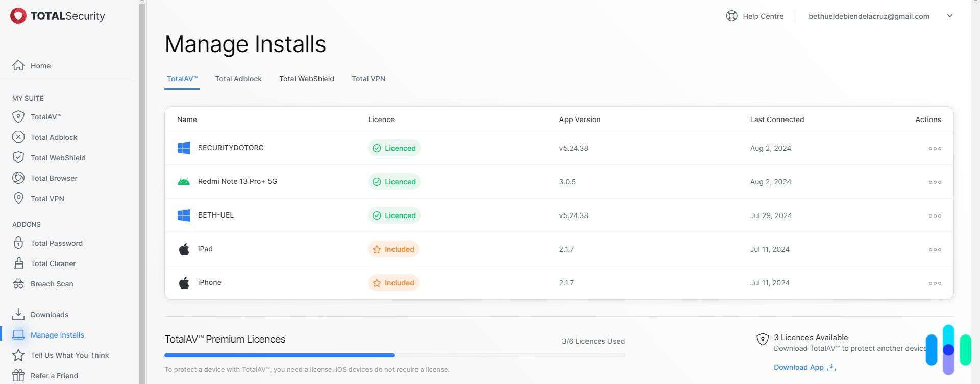Click the shield icon beside 3 Licences Available

tap(763, 339)
